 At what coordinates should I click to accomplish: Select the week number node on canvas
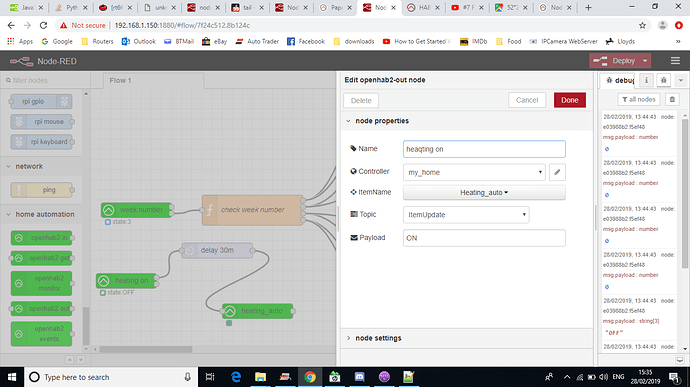[136, 210]
